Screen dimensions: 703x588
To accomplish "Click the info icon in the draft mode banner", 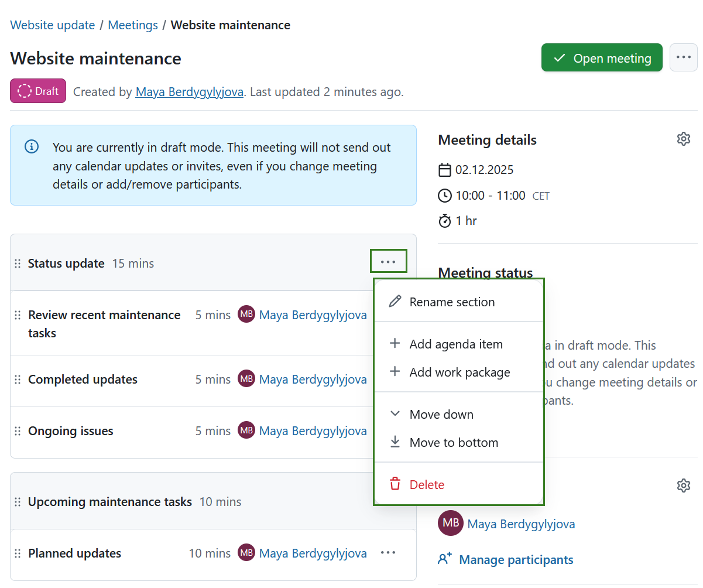I will [31, 146].
